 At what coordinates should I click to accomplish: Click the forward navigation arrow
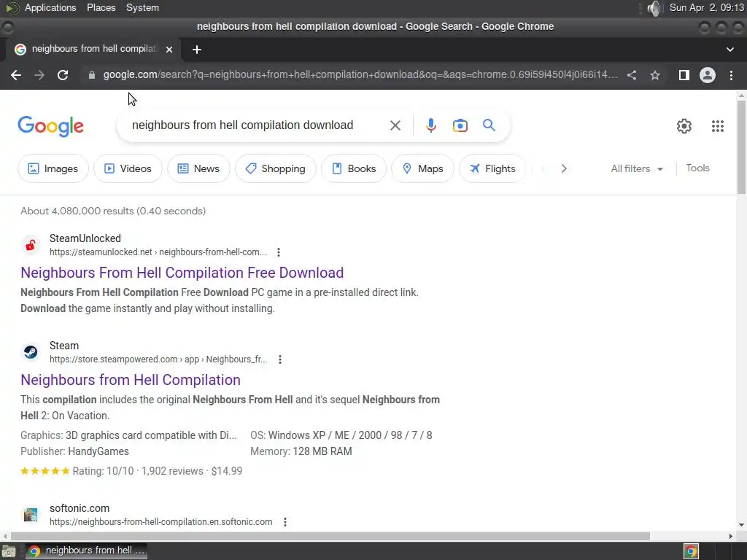[x=39, y=75]
